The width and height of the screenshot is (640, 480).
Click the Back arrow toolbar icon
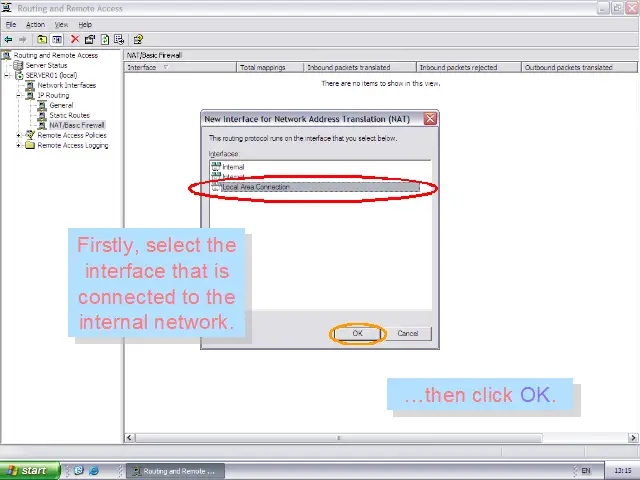8,40
